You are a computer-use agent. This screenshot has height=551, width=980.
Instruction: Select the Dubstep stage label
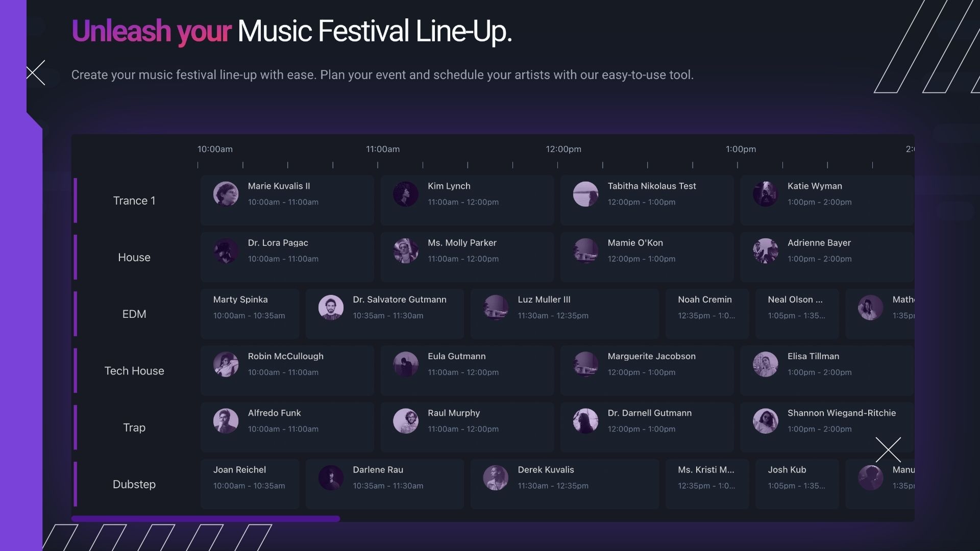134,484
